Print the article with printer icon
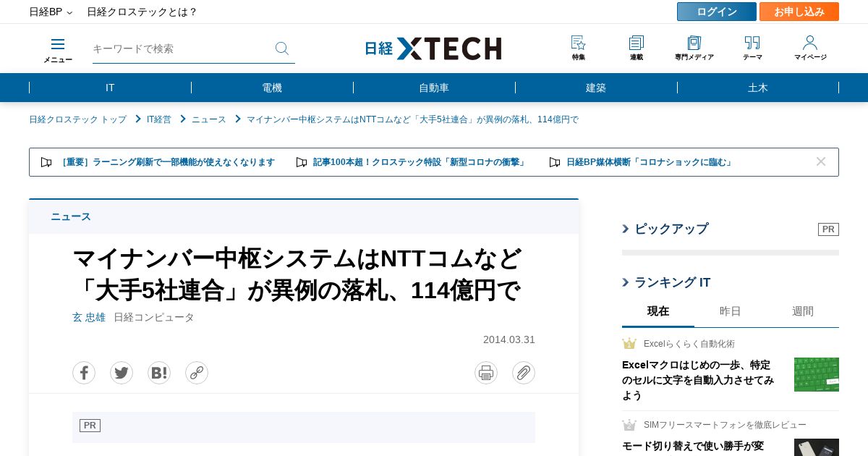This screenshot has height=456, width=868. pyautogui.click(x=486, y=373)
